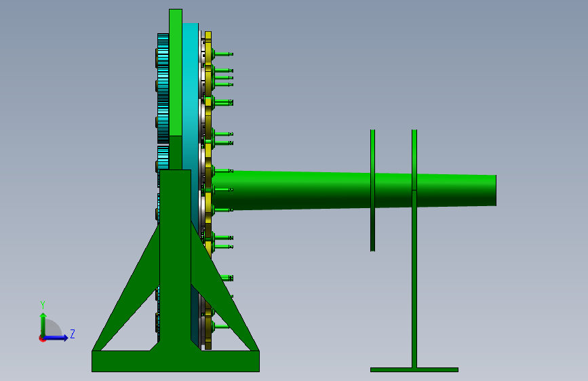588x381 pixels.
Task: Select the rectangular base foot of the A-frame
Action: tap(176, 361)
